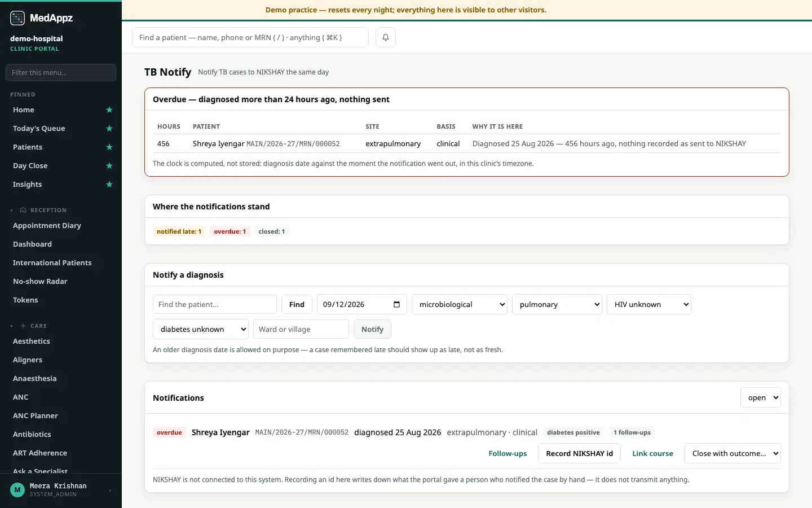This screenshot has width=812, height=508.
Task: Open ANC module
Action: [21, 397]
